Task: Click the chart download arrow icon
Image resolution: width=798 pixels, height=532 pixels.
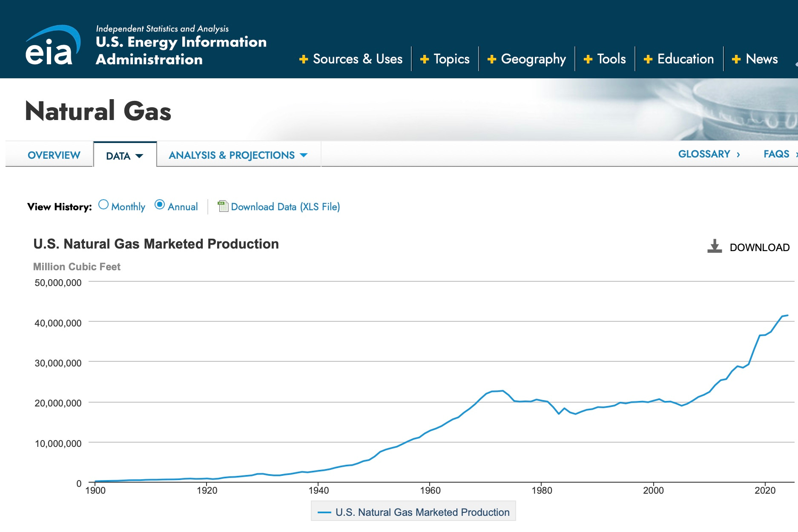Action: coord(714,246)
